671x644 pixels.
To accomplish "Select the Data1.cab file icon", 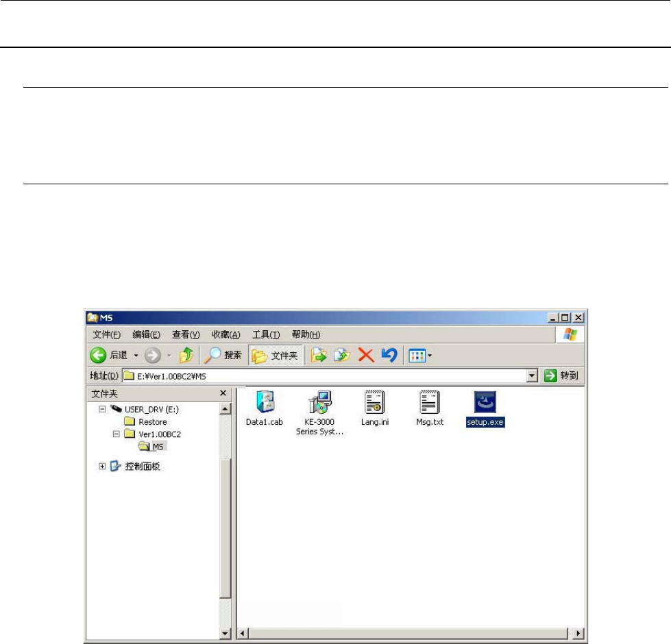I will coord(265,401).
